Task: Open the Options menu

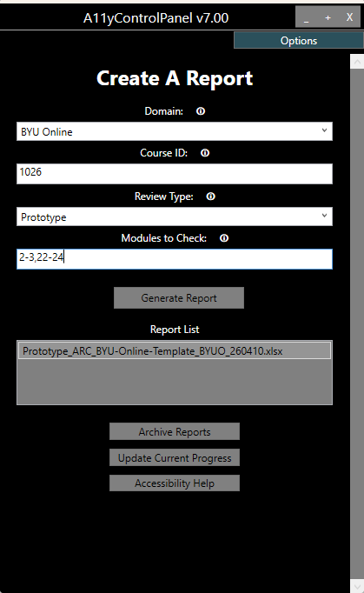Action: click(x=299, y=41)
